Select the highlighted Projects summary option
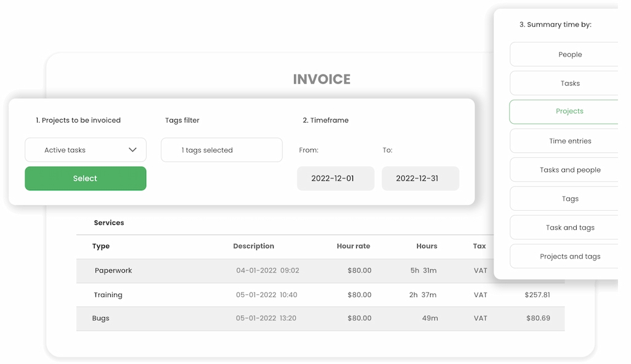 pyautogui.click(x=568, y=111)
